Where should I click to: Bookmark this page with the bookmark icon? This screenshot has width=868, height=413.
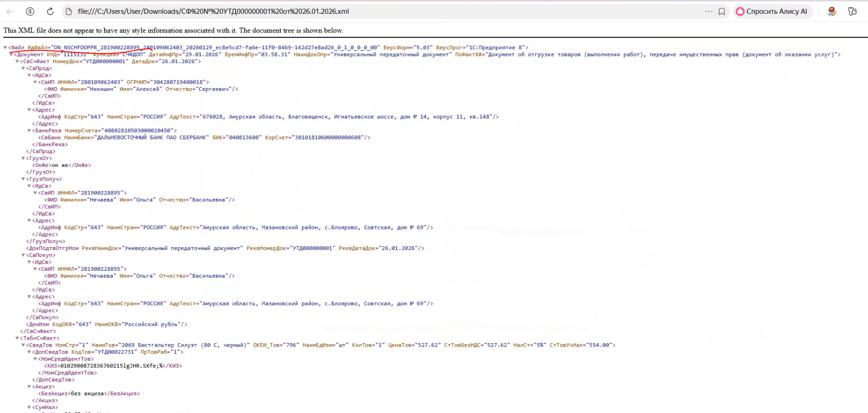click(x=722, y=11)
